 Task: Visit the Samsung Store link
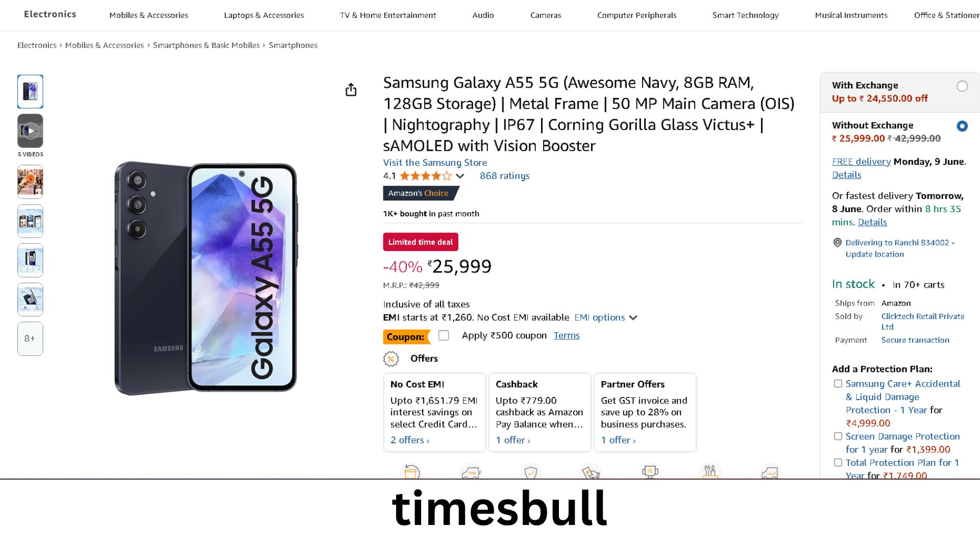coord(435,163)
